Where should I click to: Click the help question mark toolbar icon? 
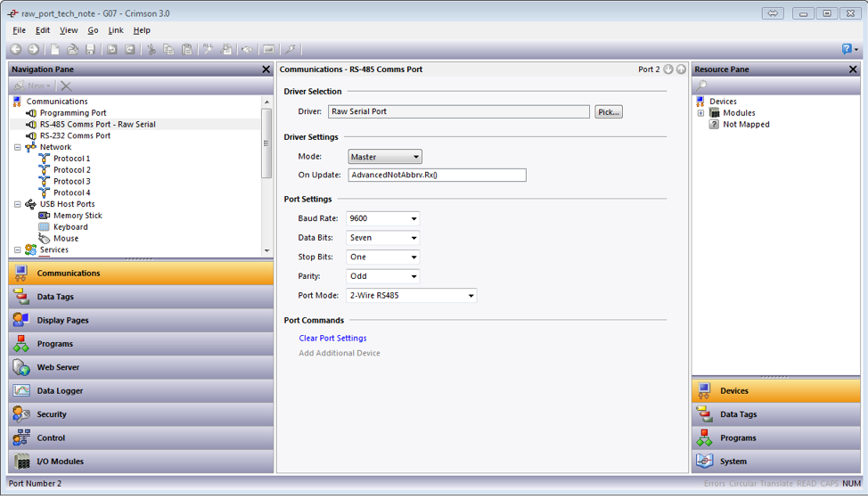pos(847,49)
